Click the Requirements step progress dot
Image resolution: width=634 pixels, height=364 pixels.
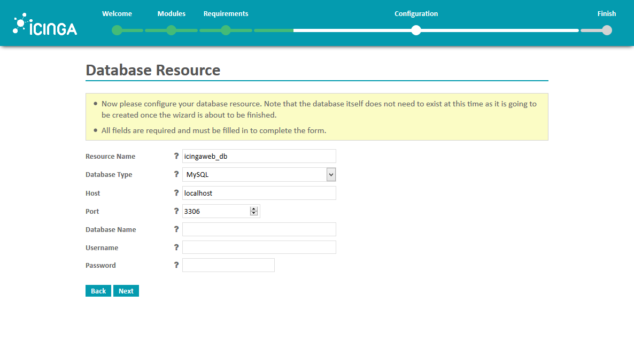[226, 30]
